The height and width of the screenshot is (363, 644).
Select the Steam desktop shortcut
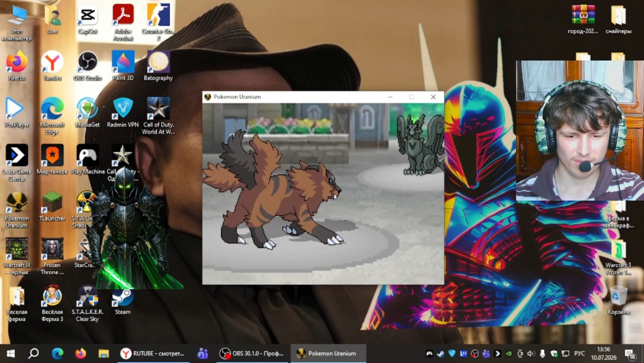(123, 301)
